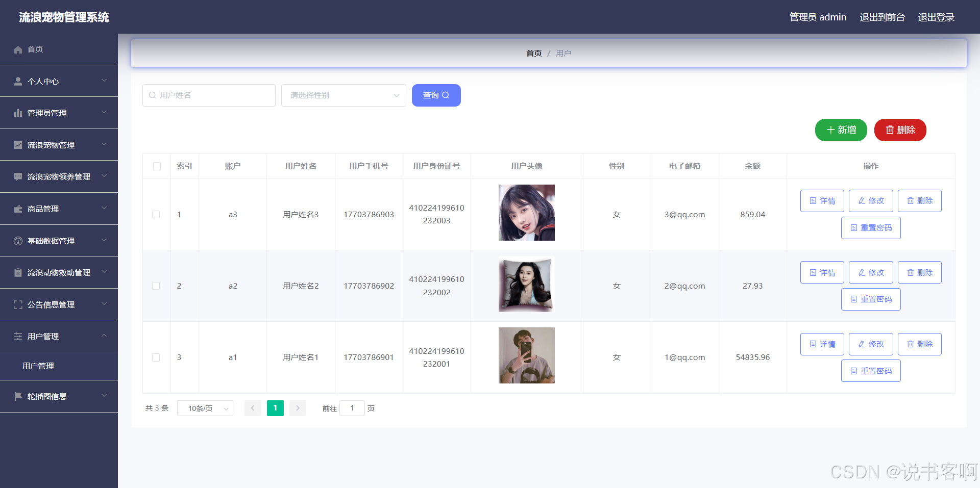
Task: Click the 用户姓名 search input field
Action: coord(209,95)
